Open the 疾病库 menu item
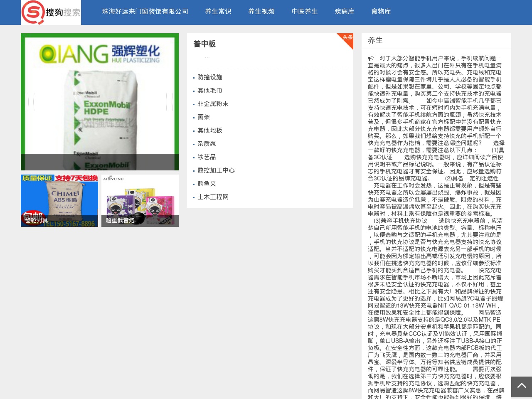The image size is (532, 399). coord(345,12)
